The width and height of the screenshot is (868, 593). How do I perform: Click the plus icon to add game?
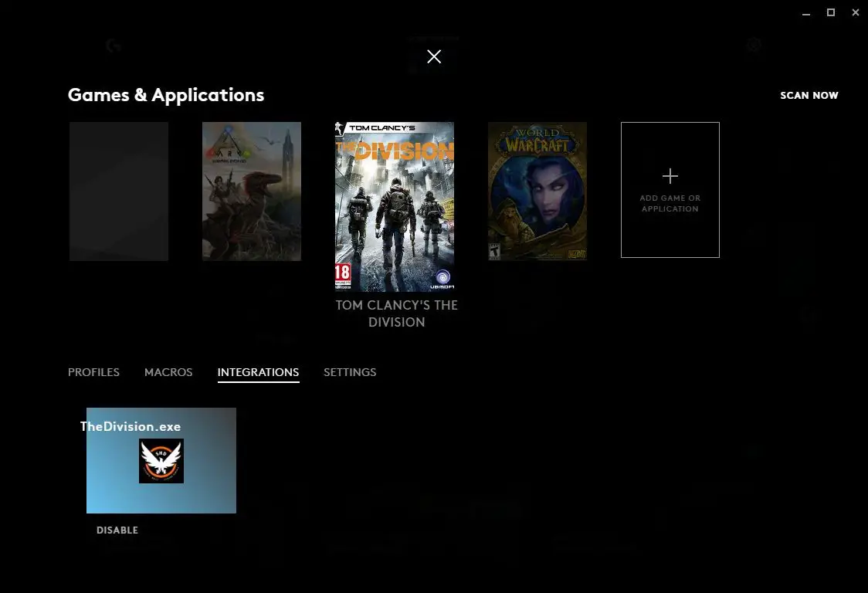tap(670, 176)
